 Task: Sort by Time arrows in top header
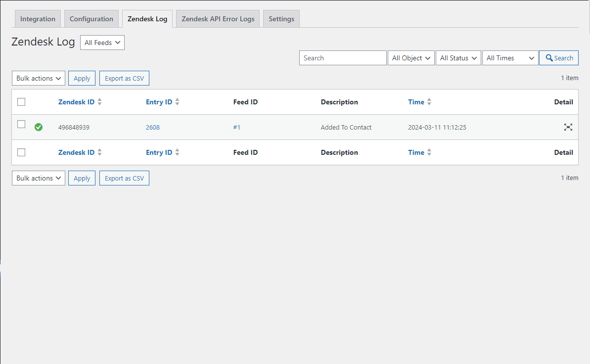coord(429,102)
